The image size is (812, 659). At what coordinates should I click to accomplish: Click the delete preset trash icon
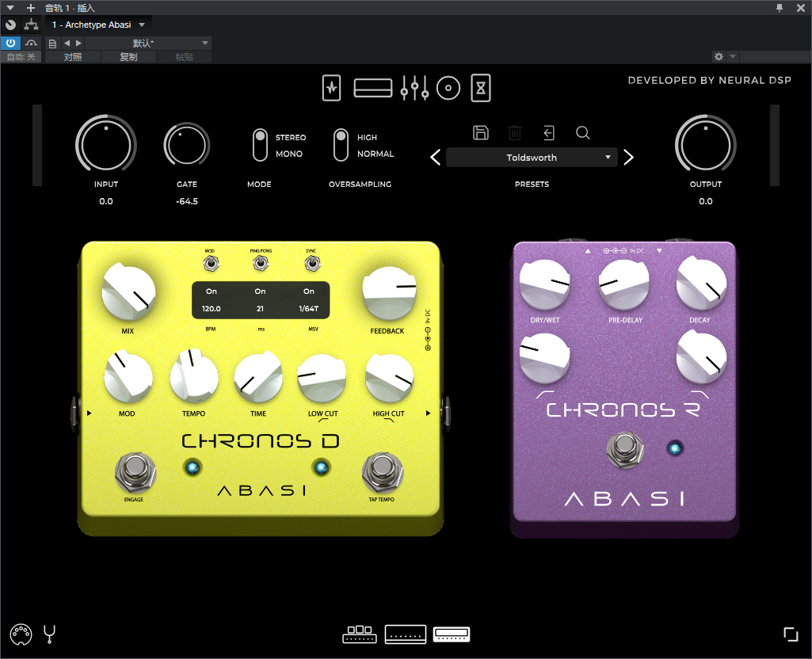[515, 133]
